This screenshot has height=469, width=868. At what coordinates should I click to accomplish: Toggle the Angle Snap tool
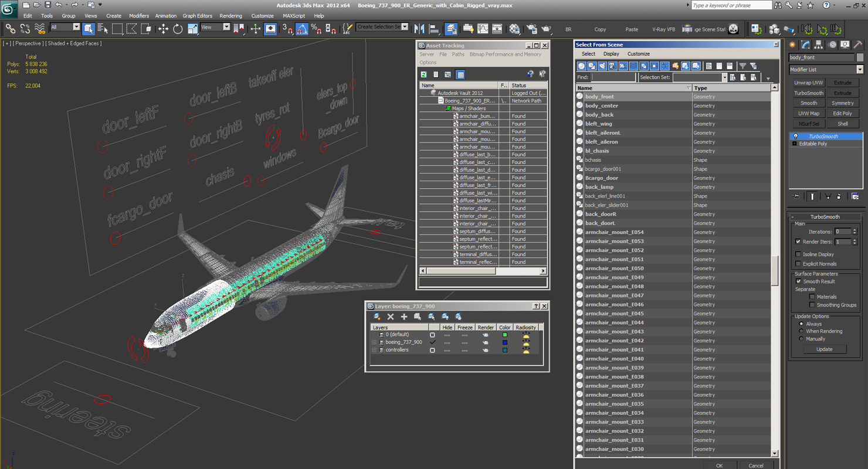tap(301, 28)
